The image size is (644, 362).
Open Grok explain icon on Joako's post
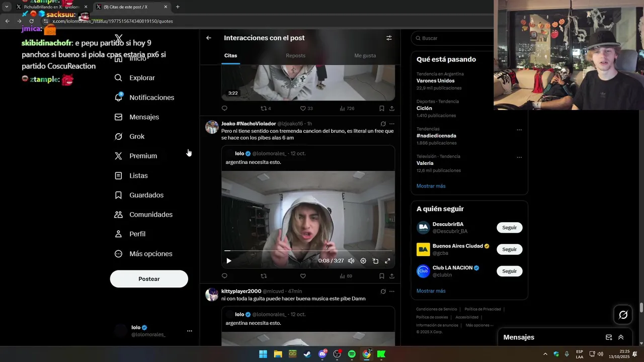(x=383, y=124)
